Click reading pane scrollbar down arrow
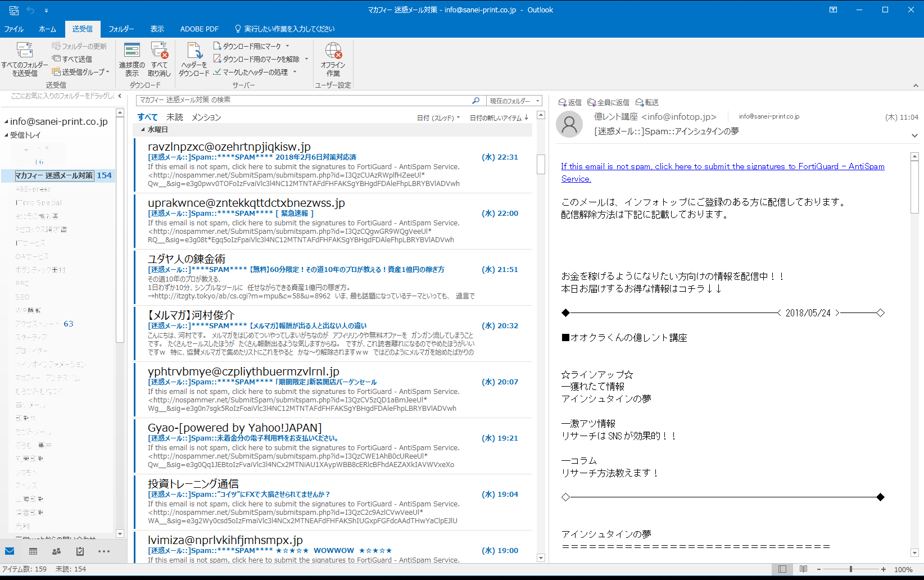 (x=914, y=552)
